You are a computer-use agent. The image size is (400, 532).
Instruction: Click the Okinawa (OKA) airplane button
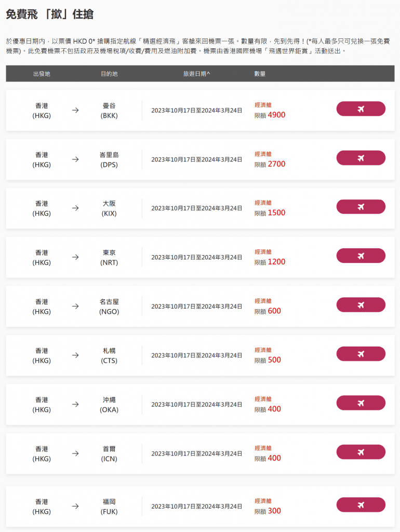click(361, 403)
